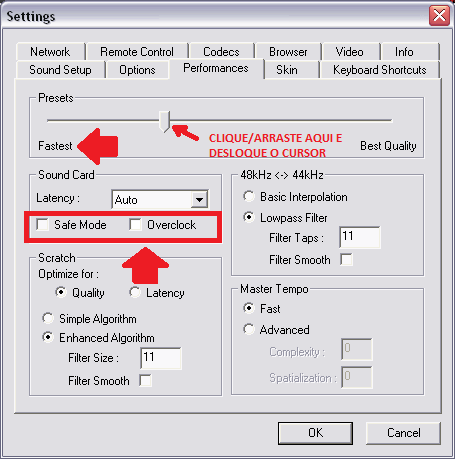Click the Presets slider thumb
The image size is (455, 459).
[x=164, y=122]
